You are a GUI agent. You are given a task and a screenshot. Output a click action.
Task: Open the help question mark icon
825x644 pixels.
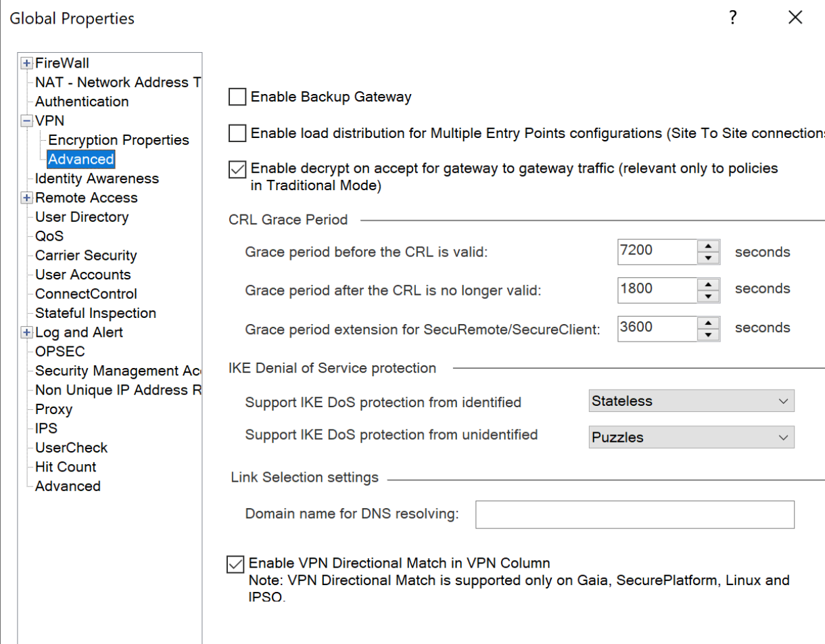(x=732, y=18)
